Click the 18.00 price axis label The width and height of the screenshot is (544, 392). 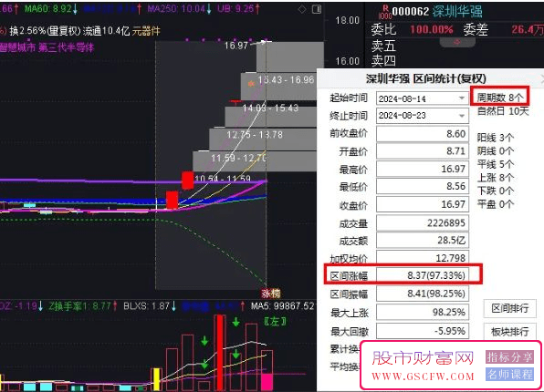click(347, 20)
